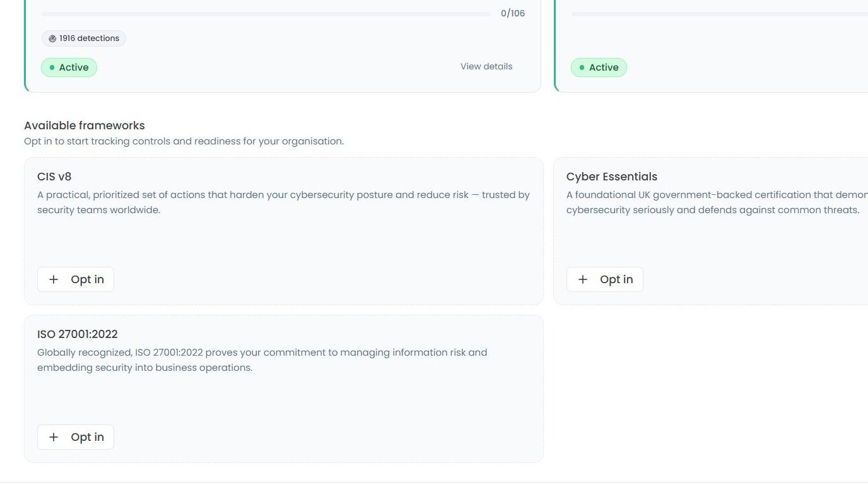Click the Active badge in the right-hand framework card
Screen dimensions: 868x485
tap(599, 67)
